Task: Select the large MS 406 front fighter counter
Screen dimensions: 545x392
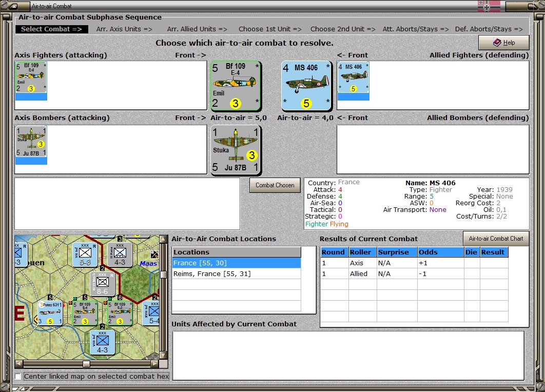Action: 306,86
